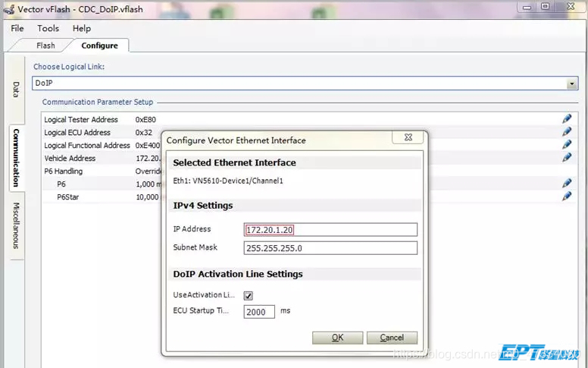Edit the Logical Tester Address with pencil icon
The width and height of the screenshot is (588, 368).
coord(567,119)
